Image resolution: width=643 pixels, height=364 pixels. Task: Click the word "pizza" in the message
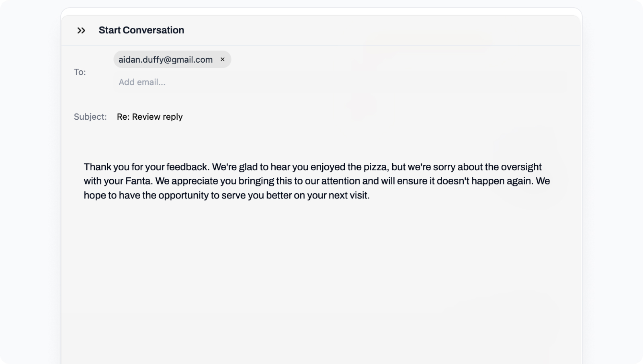point(376,167)
